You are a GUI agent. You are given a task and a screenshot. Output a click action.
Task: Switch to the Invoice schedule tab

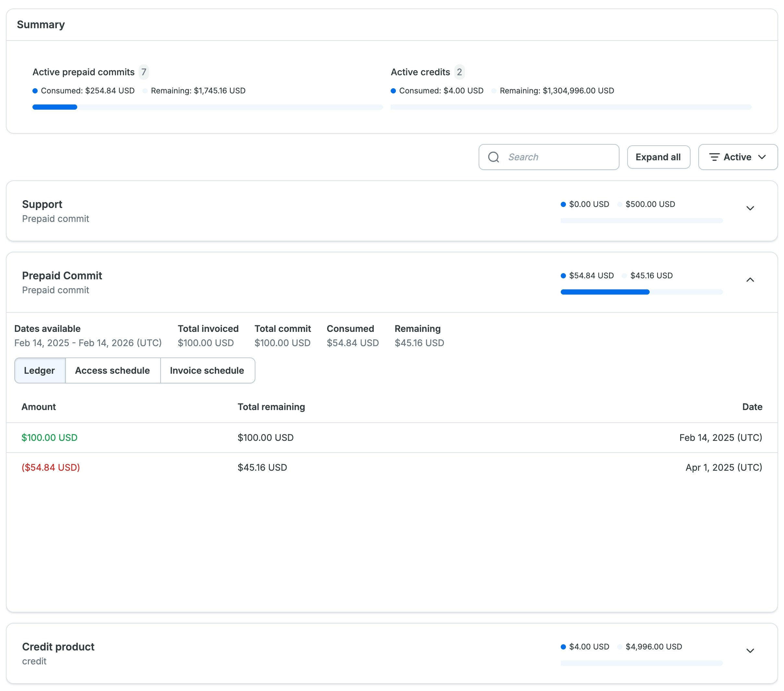click(207, 370)
